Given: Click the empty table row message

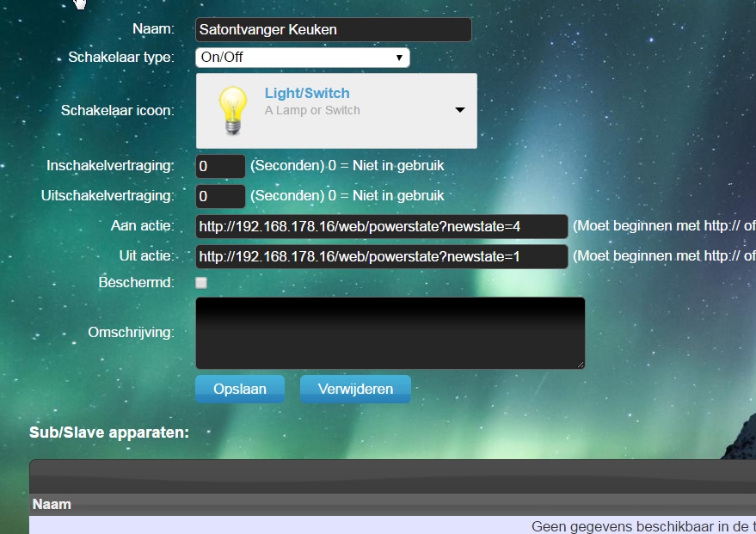Looking at the screenshot, I should tap(643, 525).
